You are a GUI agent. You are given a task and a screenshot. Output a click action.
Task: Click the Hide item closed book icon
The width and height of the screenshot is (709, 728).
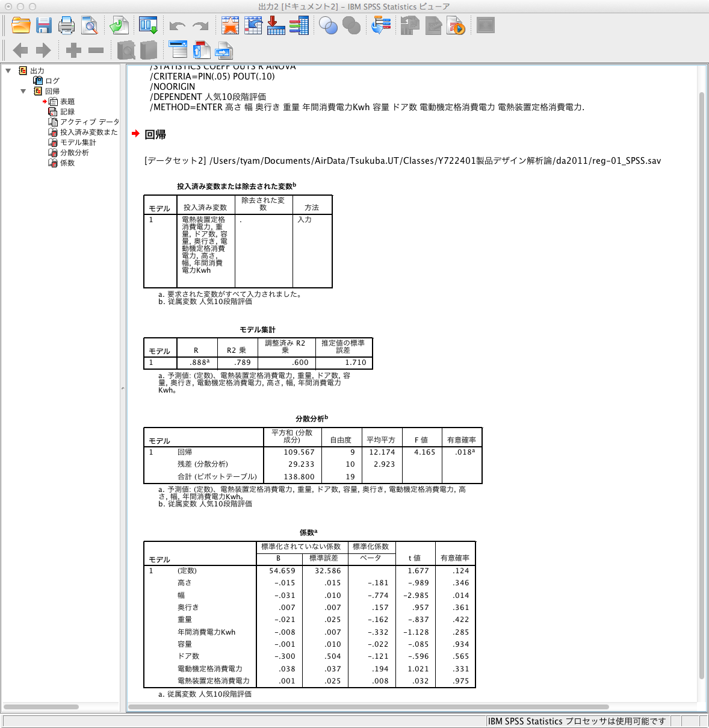(x=149, y=50)
